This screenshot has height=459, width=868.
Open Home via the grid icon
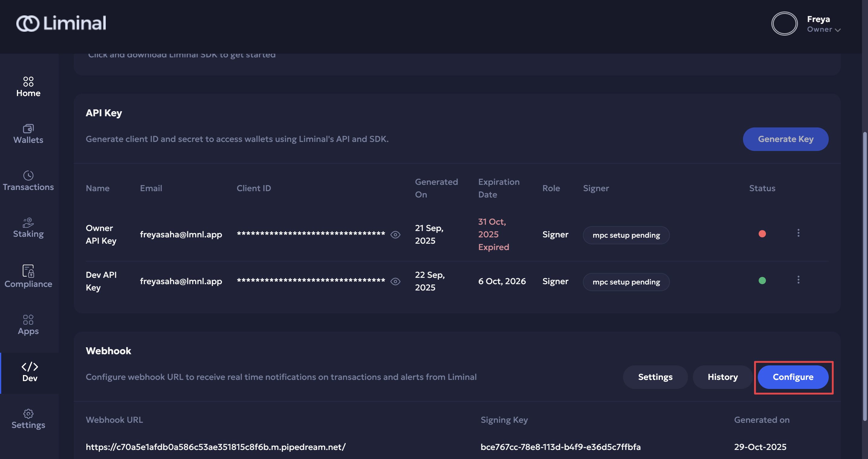pos(28,81)
